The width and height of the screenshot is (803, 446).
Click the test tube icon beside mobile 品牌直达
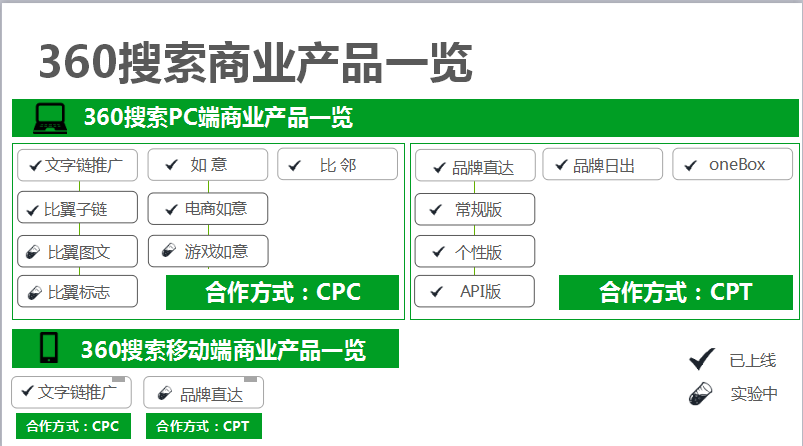pos(165,393)
